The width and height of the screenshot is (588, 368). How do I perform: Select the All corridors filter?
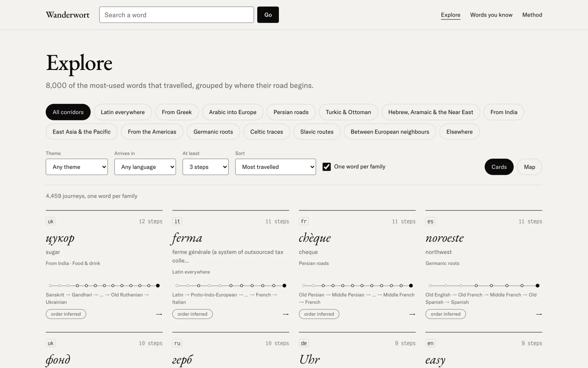pos(68,112)
